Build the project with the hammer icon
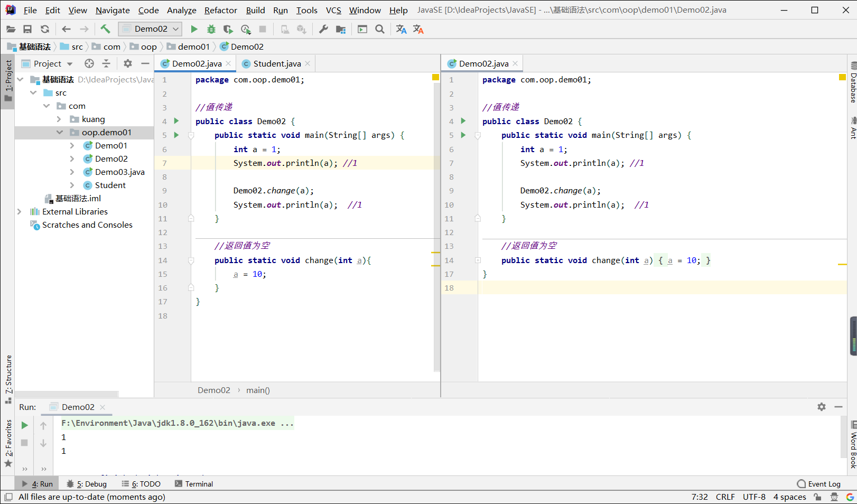The image size is (857, 504). 105,29
